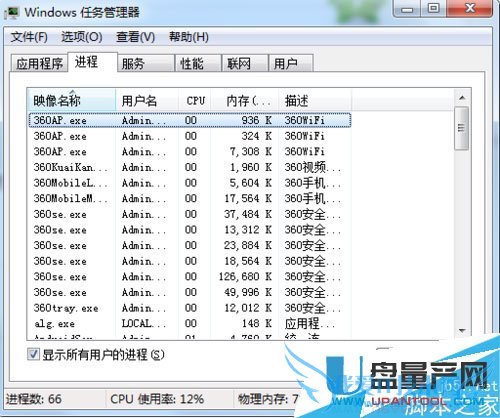500x418 pixels.
Task: Click LOCAL... user name of alg.exe
Action: [143, 323]
